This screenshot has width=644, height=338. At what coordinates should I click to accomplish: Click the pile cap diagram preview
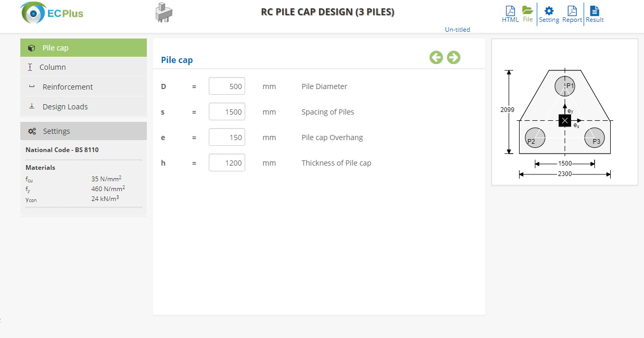(x=564, y=112)
